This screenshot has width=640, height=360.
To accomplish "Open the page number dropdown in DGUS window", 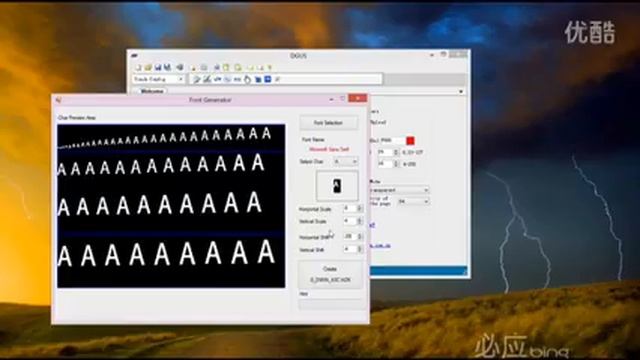I will tap(413, 202).
